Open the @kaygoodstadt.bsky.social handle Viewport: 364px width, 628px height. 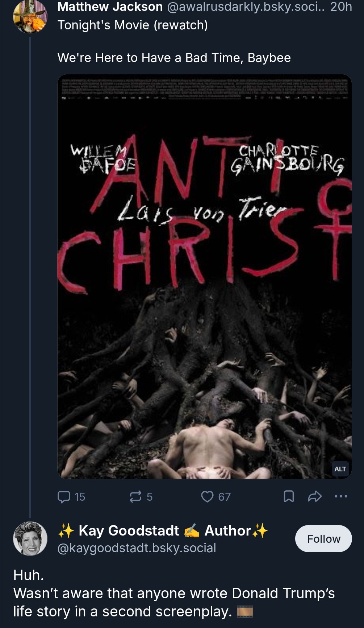click(137, 548)
